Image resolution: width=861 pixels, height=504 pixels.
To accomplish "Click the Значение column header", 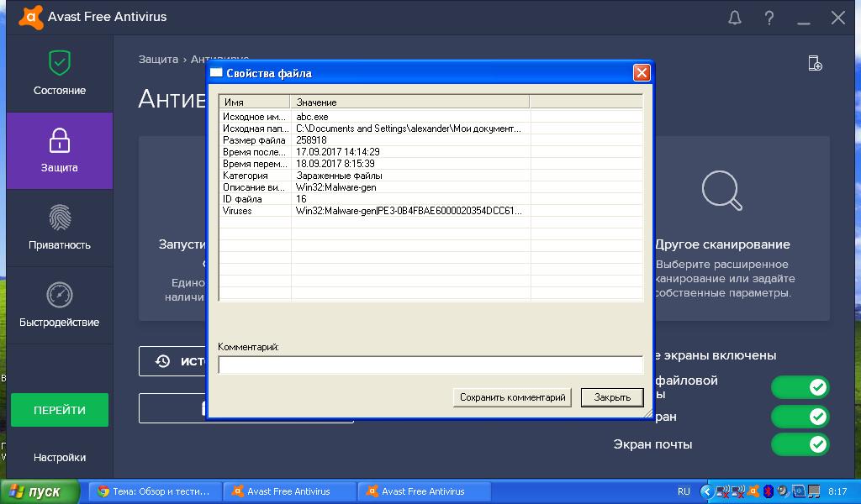I will (x=409, y=102).
